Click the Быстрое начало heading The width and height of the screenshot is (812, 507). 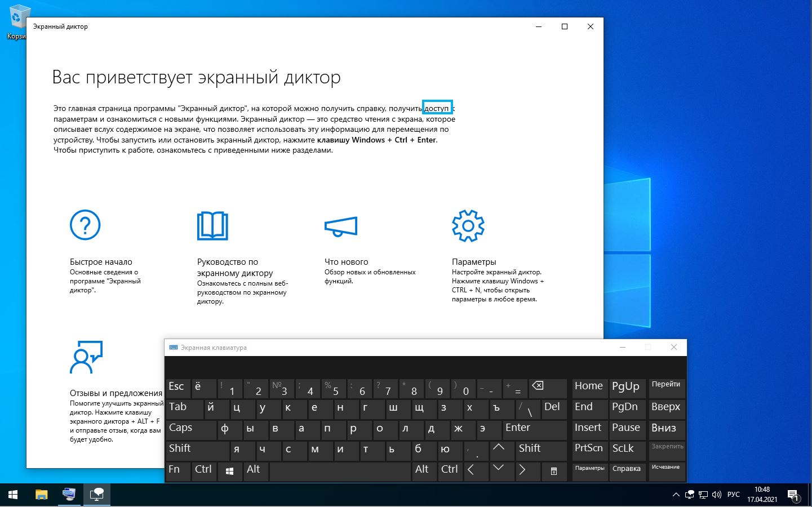pos(101,262)
